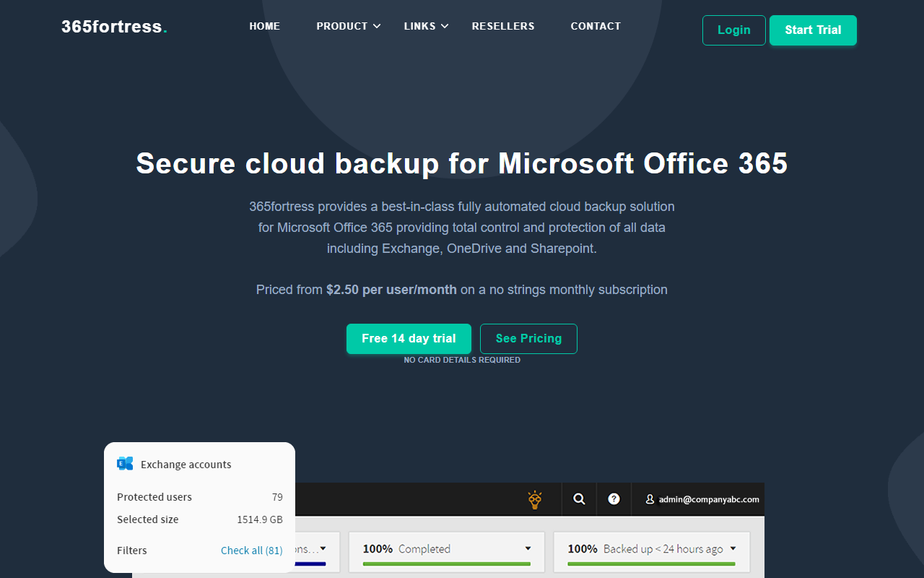
Task: Click the help question mark icon
Action: 614,499
